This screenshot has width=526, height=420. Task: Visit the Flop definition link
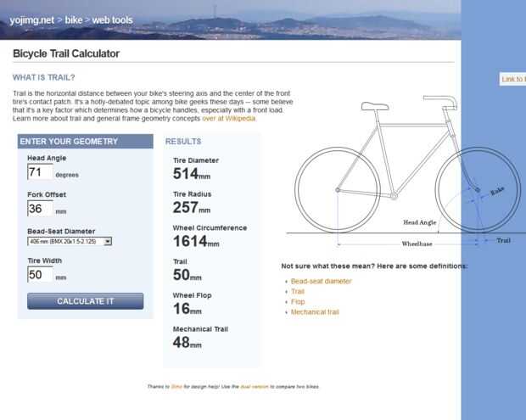(298, 302)
